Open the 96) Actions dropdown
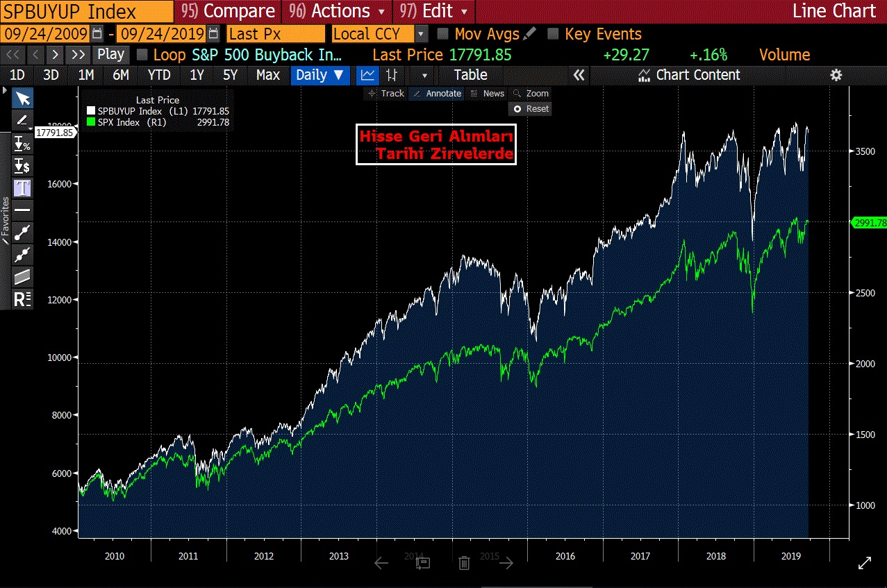Screen dimensions: 887x588 click(337, 11)
